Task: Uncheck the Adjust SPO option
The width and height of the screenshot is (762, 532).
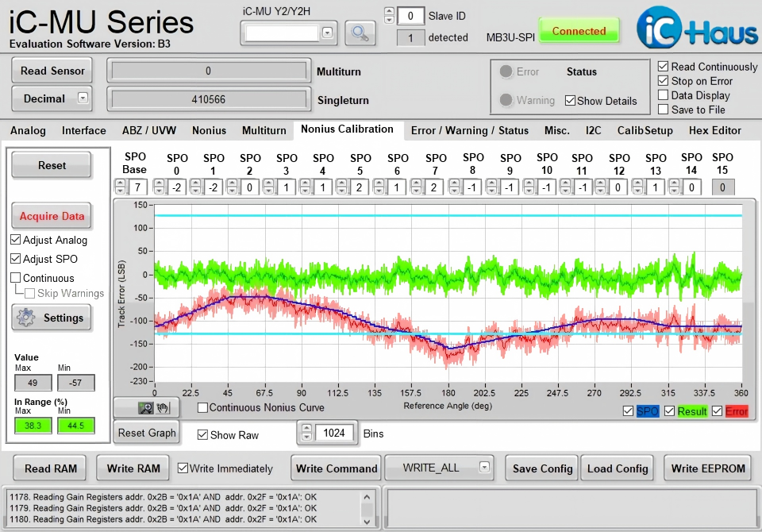Action: coord(16,259)
